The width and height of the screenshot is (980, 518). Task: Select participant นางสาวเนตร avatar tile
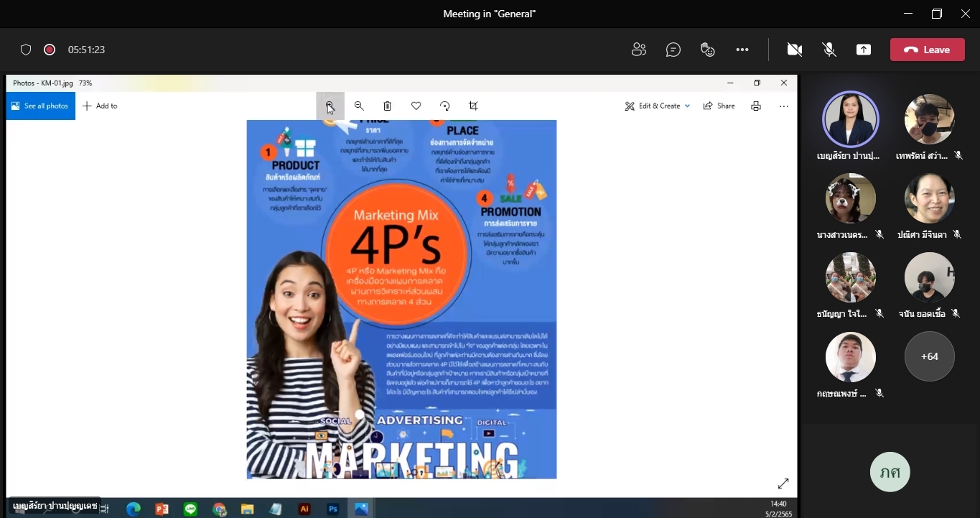(x=850, y=198)
